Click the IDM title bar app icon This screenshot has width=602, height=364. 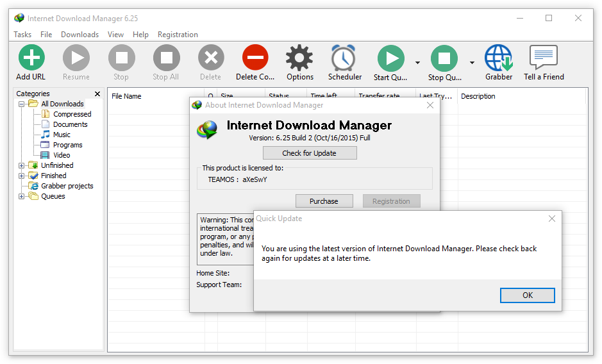tap(19, 18)
